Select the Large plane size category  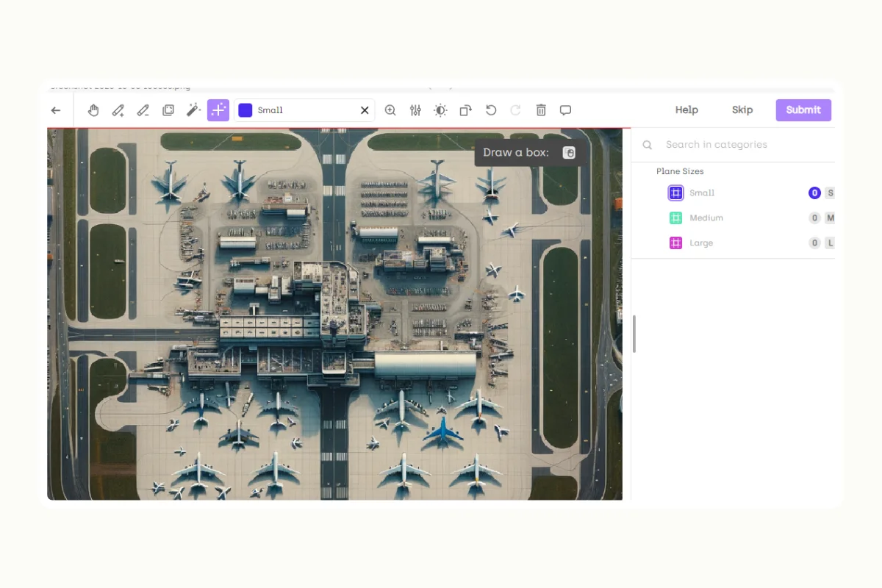[700, 243]
